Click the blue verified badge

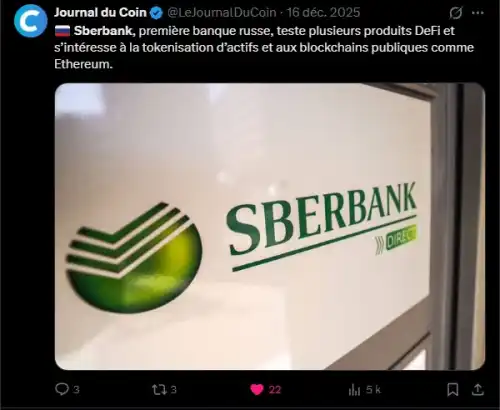(x=156, y=13)
